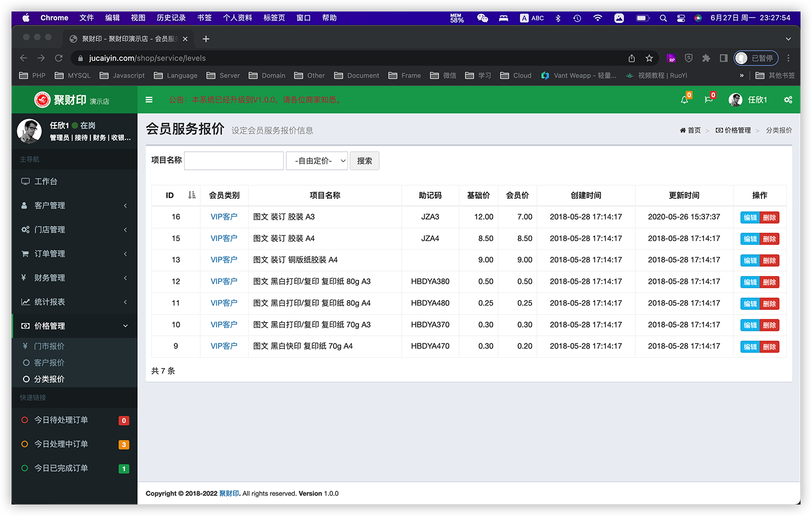The height and width of the screenshot is (516, 812).
Task: Open Spotlight search in the menu bar
Action: 663,18
